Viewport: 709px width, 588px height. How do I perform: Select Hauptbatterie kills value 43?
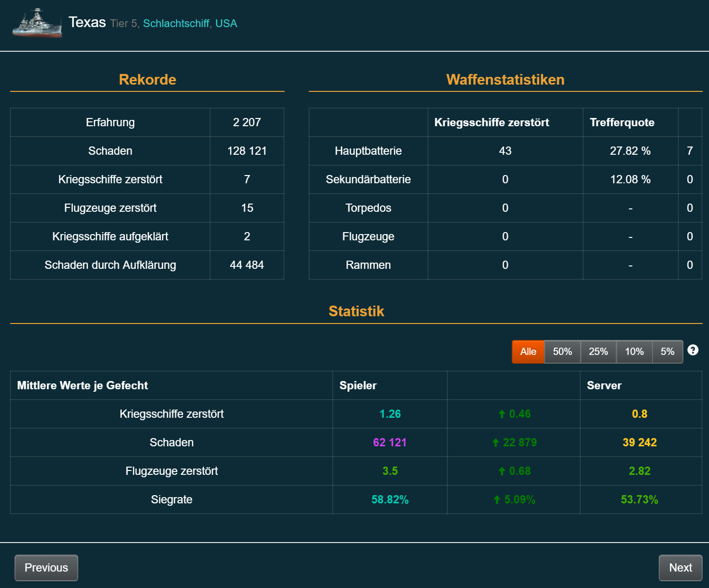[x=505, y=151]
